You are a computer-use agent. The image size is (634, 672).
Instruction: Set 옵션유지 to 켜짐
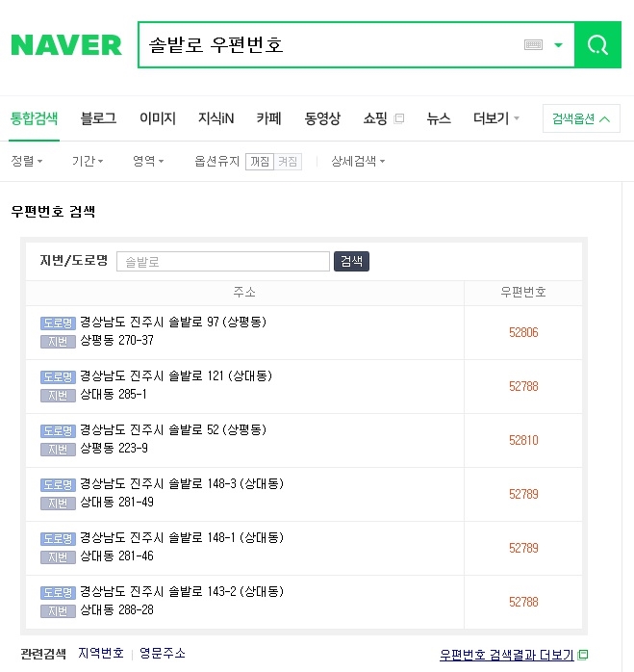point(288,162)
